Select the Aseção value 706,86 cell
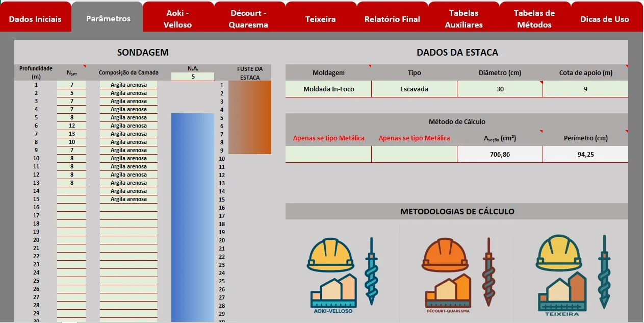The image size is (644, 323). click(500, 154)
